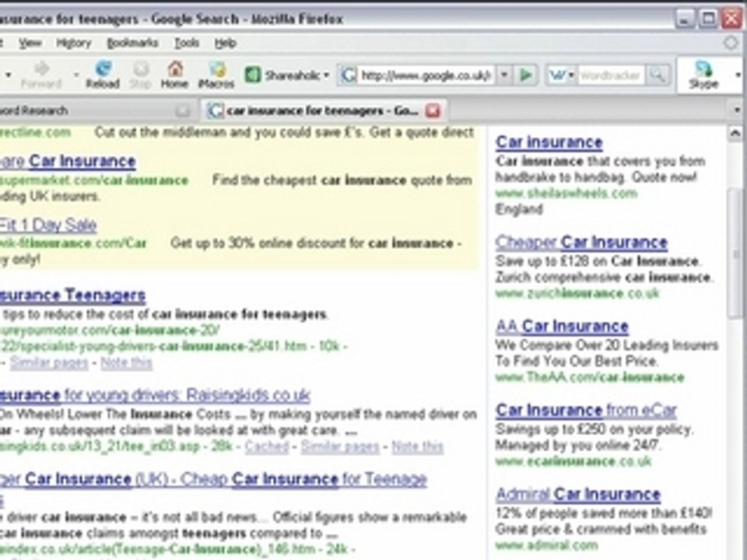Open the Admiral Car Insurance ad link

(x=578, y=495)
